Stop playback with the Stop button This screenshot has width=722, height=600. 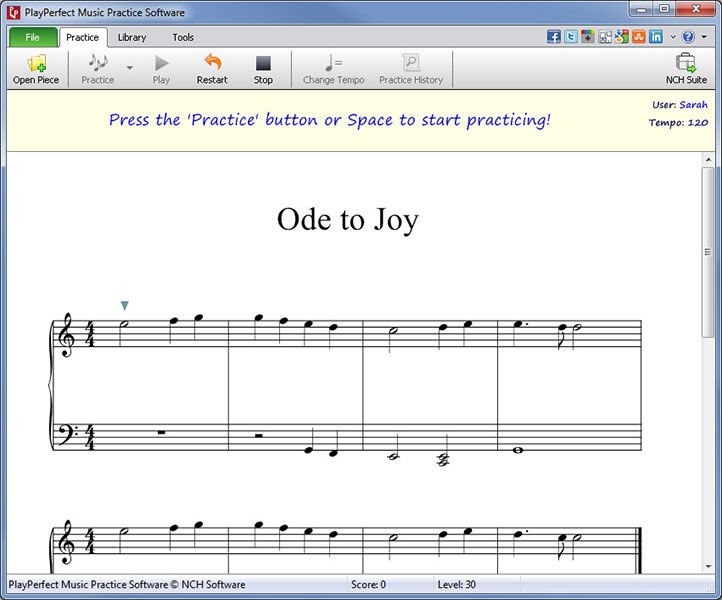click(x=263, y=69)
